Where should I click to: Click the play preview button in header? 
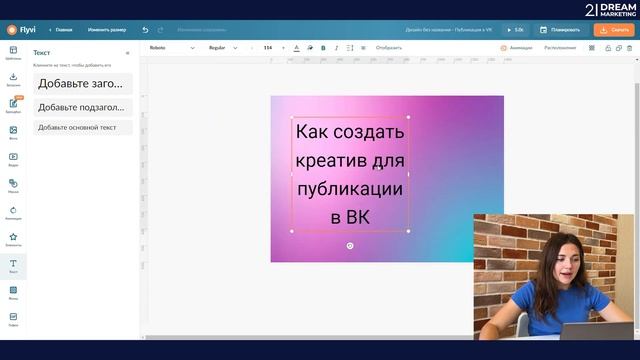[515, 30]
